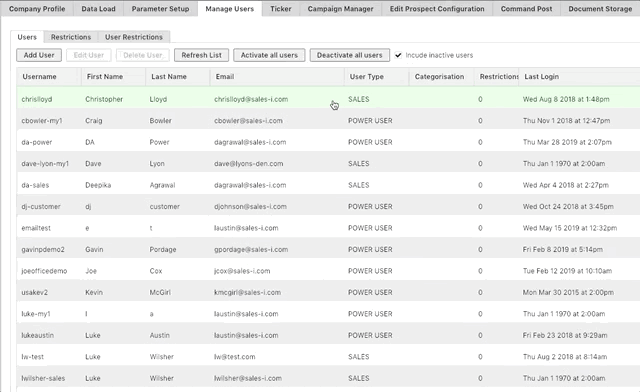Select username da-sales
The height and width of the screenshot is (392, 640).
coord(35,185)
